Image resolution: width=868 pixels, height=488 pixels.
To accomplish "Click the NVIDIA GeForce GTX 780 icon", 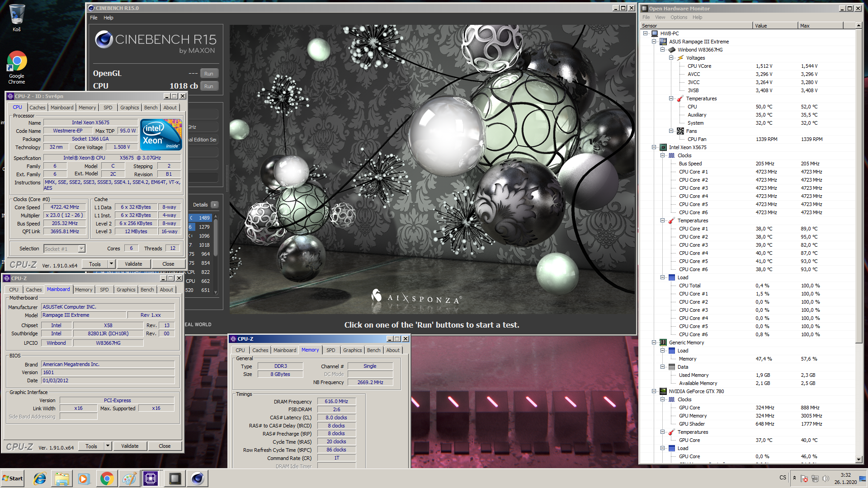I will pyautogui.click(x=663, y=391).
